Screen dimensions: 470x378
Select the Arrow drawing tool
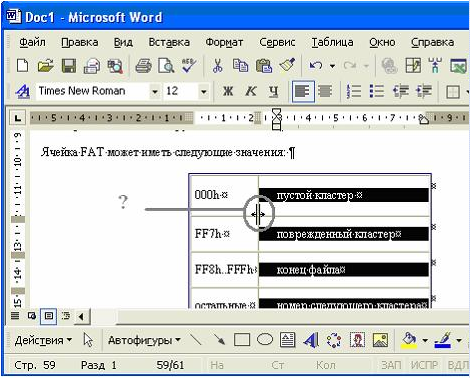(219, 340)
